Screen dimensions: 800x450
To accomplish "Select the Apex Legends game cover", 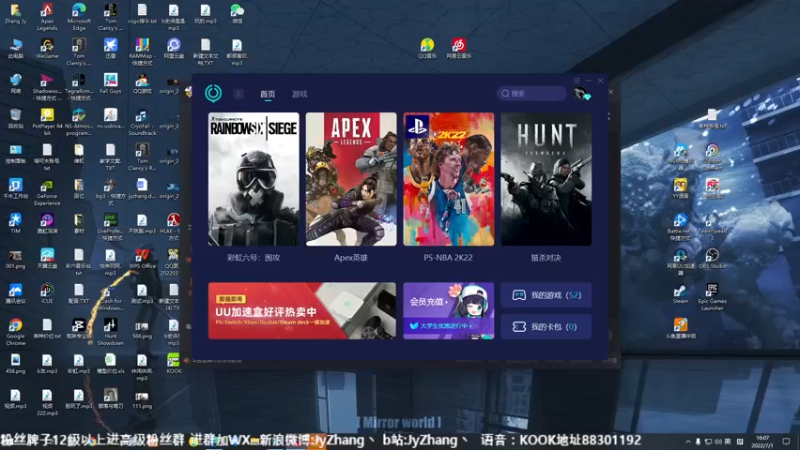I will pyautogui.click(x=351, y=179).
